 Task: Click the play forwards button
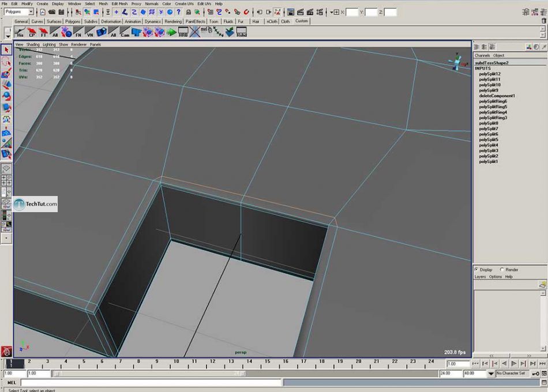coord(514,364)
